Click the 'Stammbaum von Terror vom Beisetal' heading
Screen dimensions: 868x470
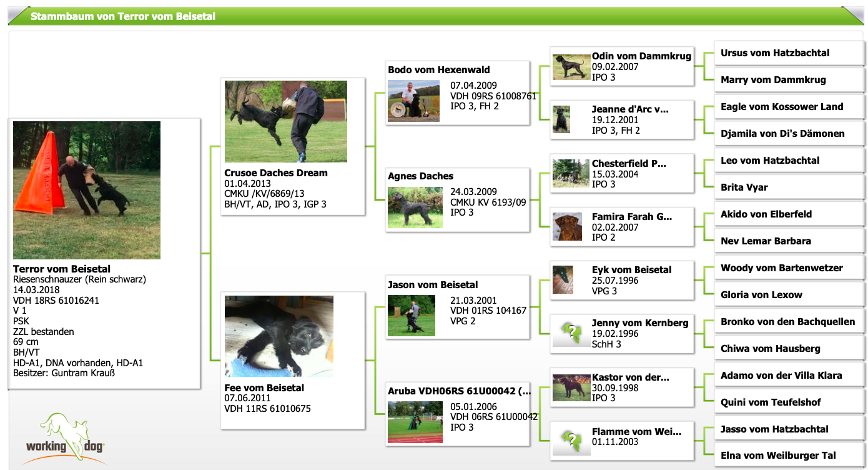[123, 16]
